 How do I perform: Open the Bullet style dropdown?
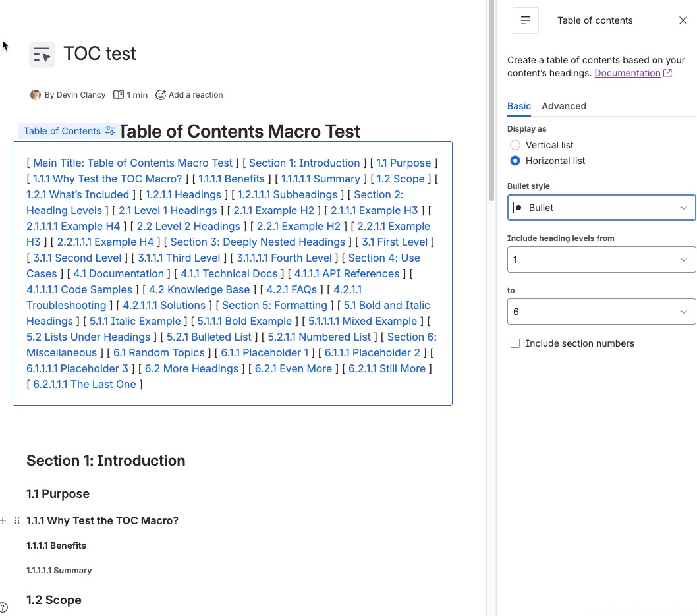601,208
